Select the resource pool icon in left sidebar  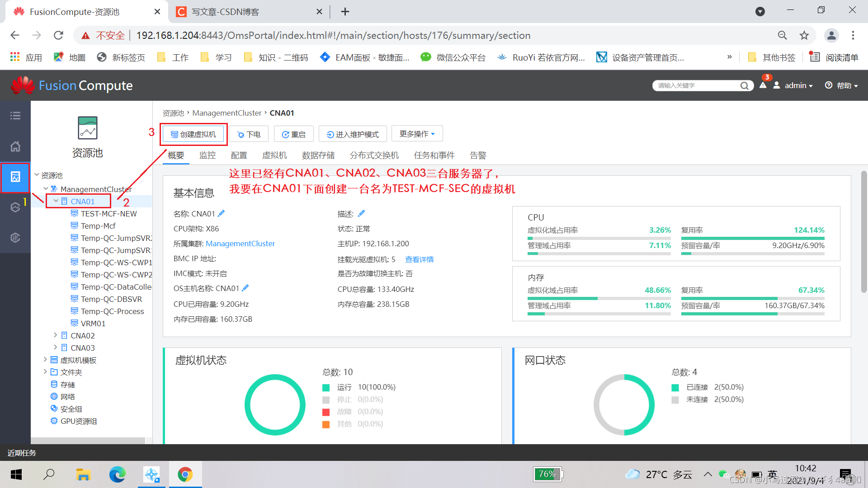coord(15,178)
